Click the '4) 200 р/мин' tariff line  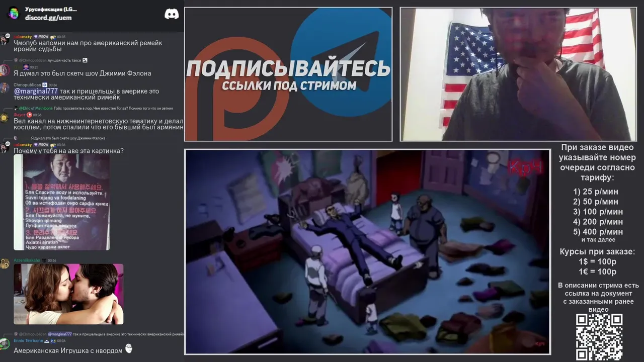click(598, 222)
